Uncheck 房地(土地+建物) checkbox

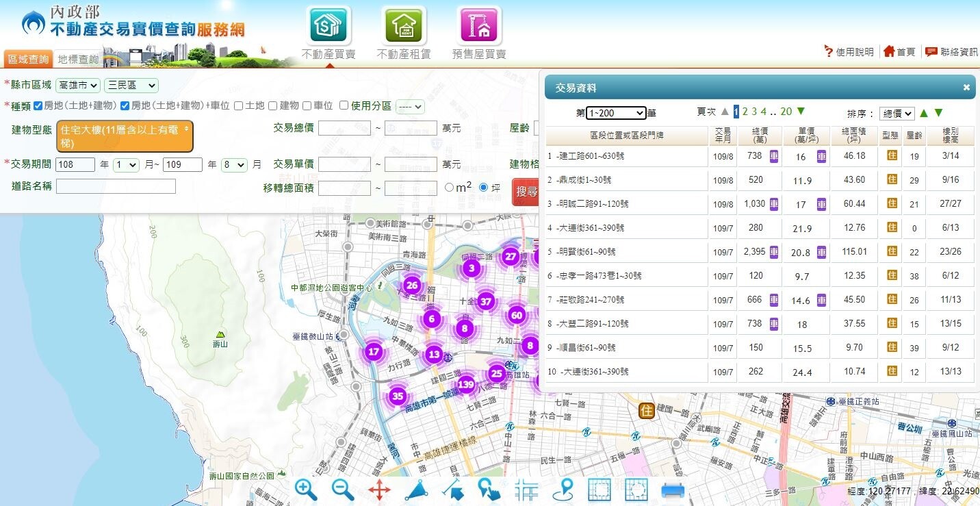point(38,105)
